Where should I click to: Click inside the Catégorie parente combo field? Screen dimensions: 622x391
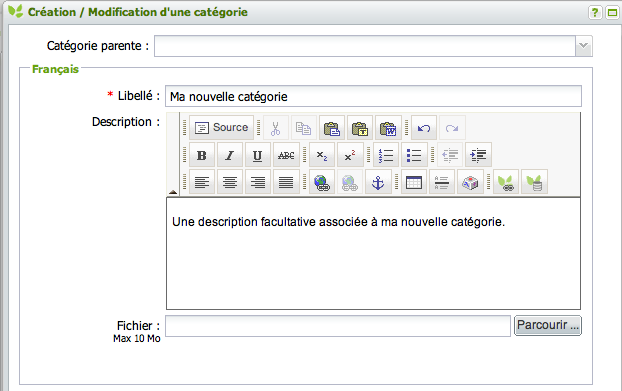[x=365, y=46]
